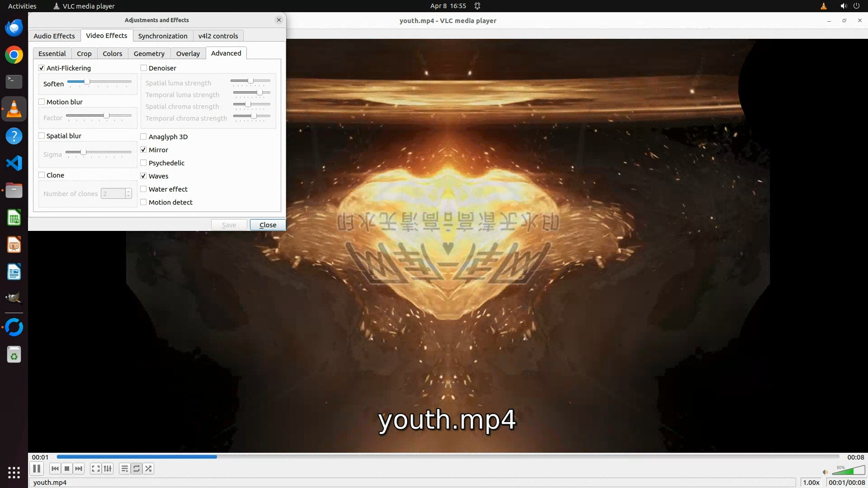Viewport: 868px width, 488px height.
Task: Enable the Psychedelic effect checkbox
Action: click(x=143, y=163)
